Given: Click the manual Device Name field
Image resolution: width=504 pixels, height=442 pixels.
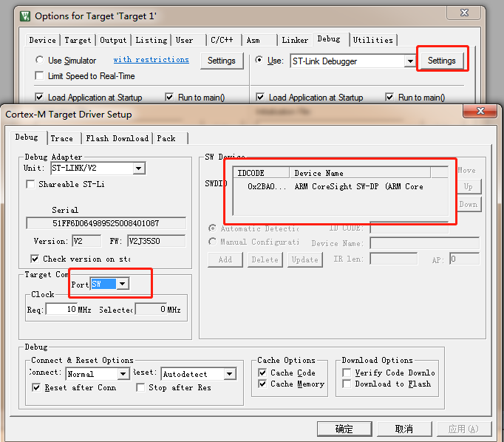Looking at the screenshot, I should click(425, 242).
